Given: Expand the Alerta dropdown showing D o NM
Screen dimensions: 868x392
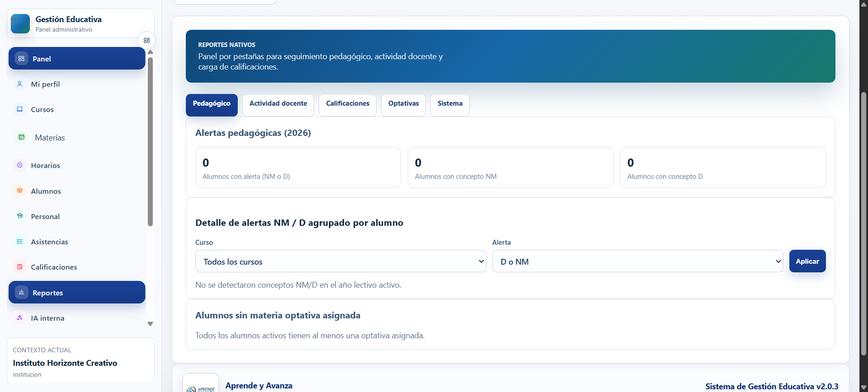Looking at the screenshot, I should (638, 261).
